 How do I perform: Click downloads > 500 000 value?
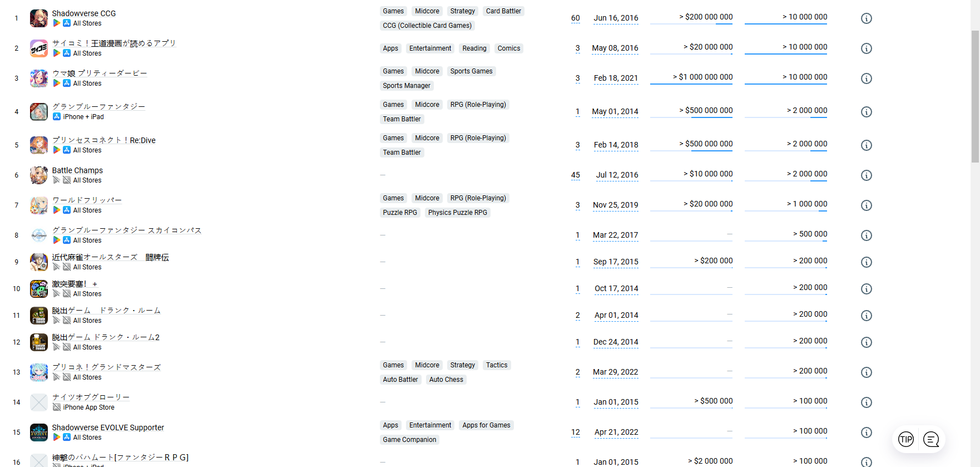(x=810, y=234)
